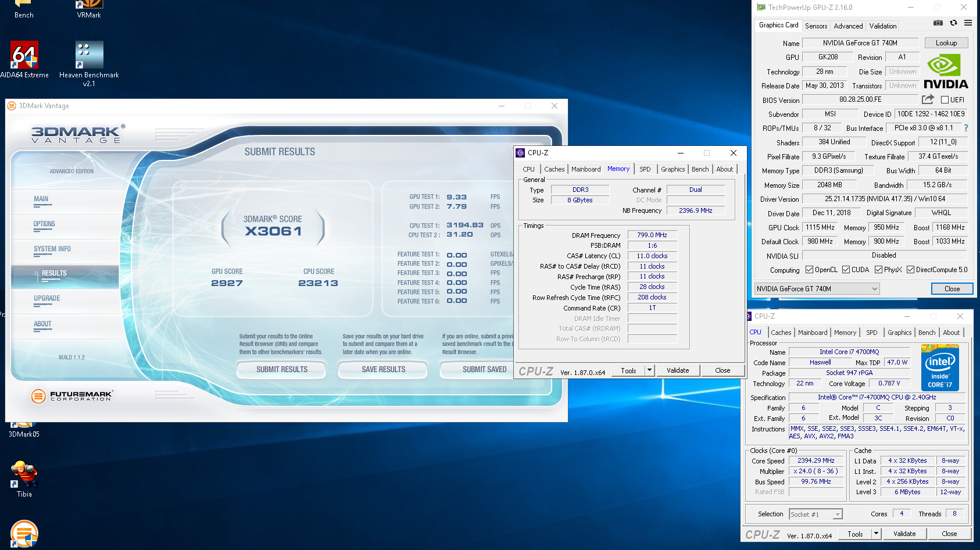This screenshot has height=550, width=980.
Task: Toggle the DirectCompute 5.0 checkbox
Action: pyautogui.click(x=910, y=270)
